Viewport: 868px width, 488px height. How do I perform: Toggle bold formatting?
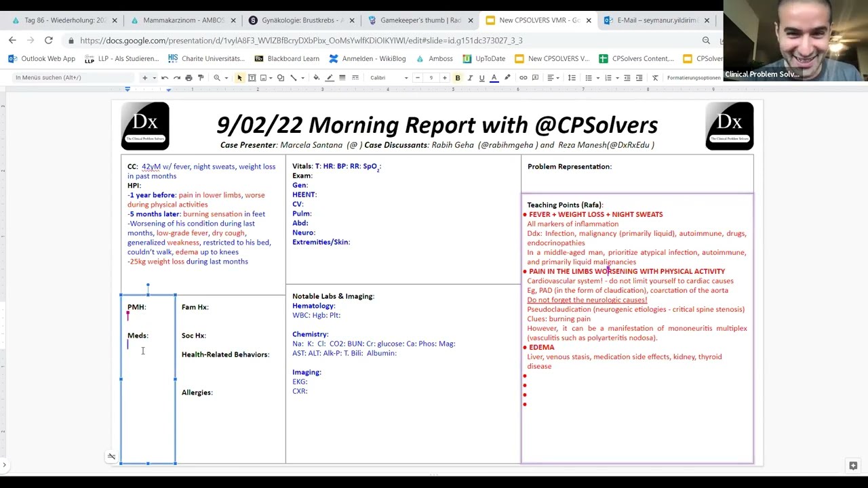pyautogui.click(x=458, y=78)
